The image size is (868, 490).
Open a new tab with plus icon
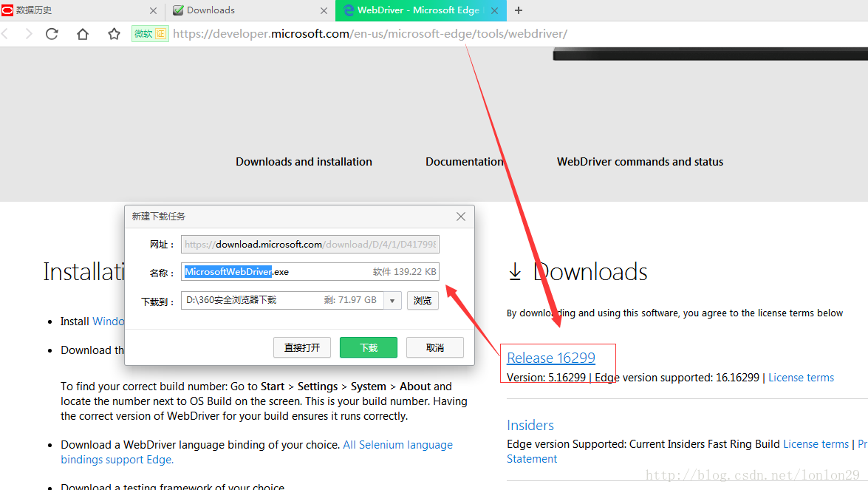(519, 10)
